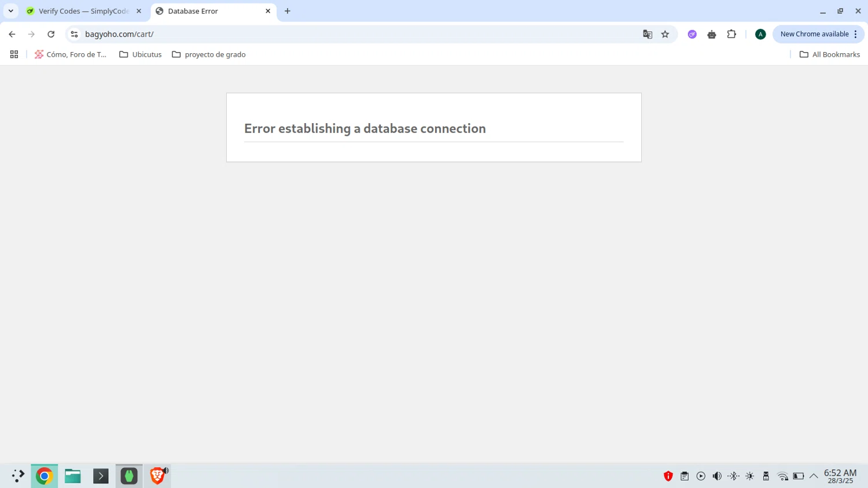Open the file manager from taskbar
The height and width of the screenshot is (488, 868).
click(73, 476)
